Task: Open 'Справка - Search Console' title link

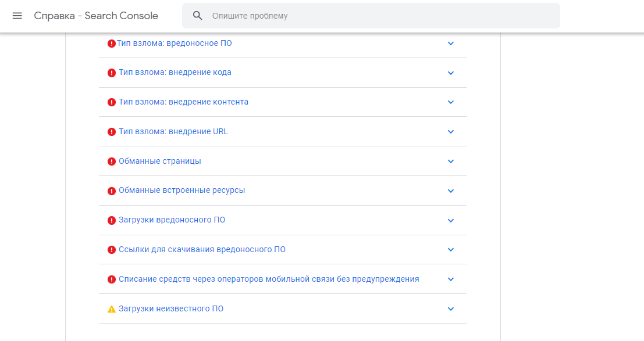Action: click(x=96, y=16)
